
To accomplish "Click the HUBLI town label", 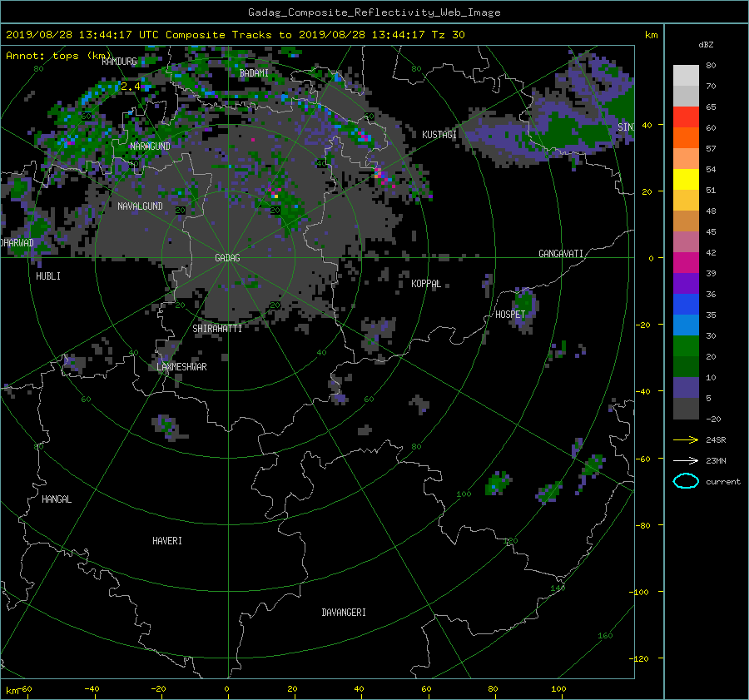I will pos(48,276).
